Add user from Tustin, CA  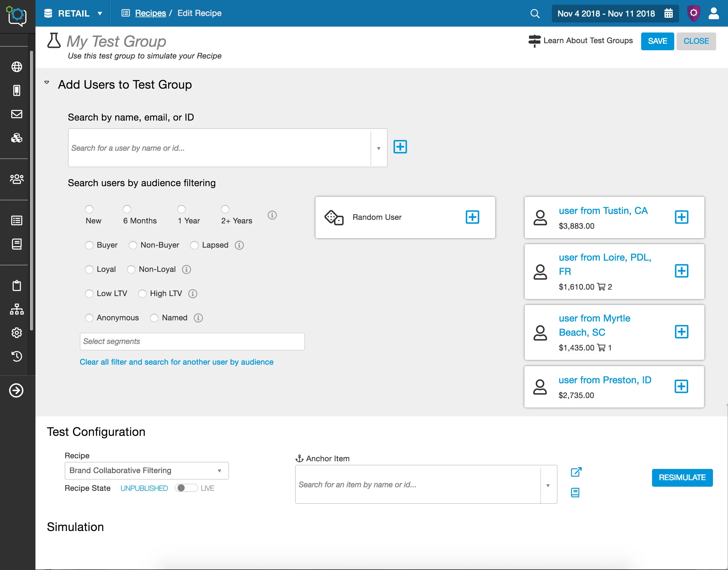point(681,217)
